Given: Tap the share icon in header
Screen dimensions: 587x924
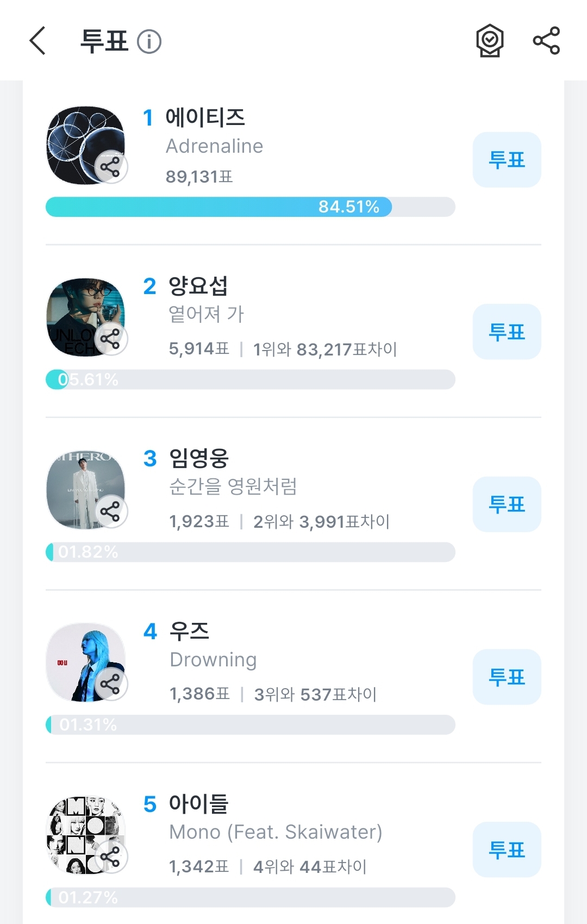Looking at the screenshot, I should click(546, 41).
